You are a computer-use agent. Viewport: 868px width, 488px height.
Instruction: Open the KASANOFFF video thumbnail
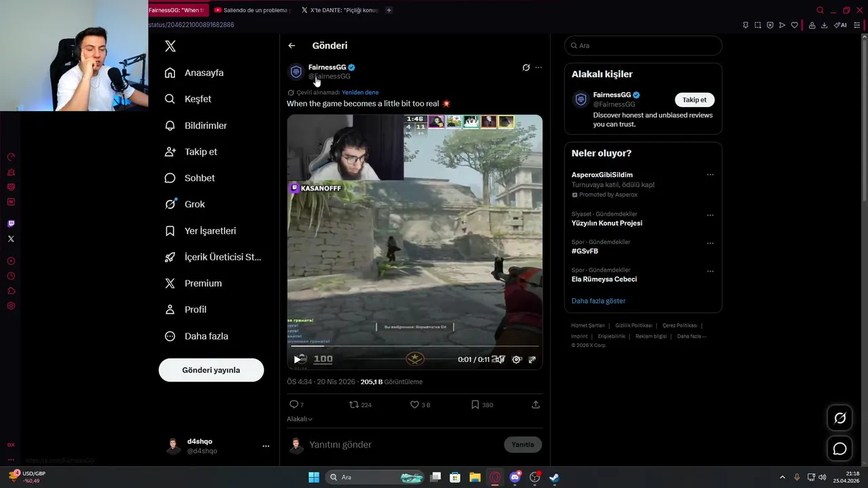click(x=414, y=241)
